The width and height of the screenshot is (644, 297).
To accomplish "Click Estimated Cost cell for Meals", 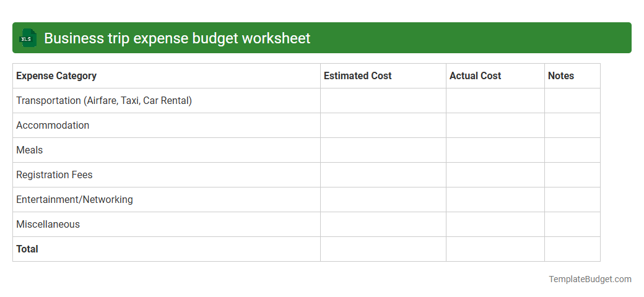I will (383, 150).
